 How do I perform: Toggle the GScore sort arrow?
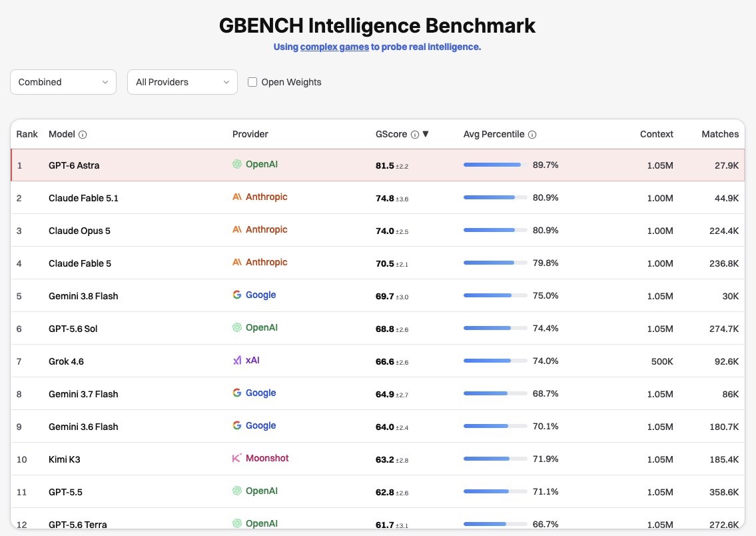coord(426,134)
